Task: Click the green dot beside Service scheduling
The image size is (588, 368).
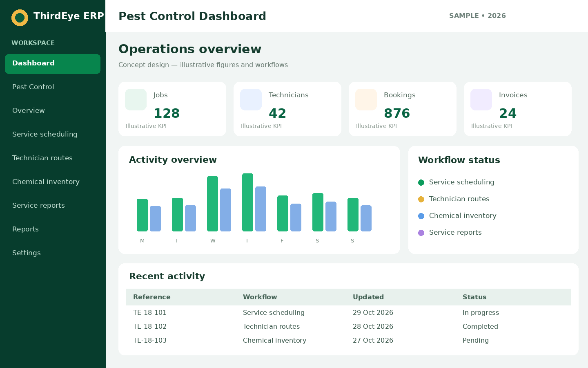Action: [421, 182]
